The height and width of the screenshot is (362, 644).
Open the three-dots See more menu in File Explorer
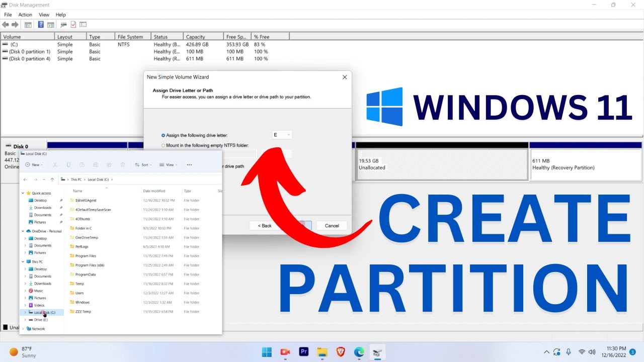coord(189,164)
